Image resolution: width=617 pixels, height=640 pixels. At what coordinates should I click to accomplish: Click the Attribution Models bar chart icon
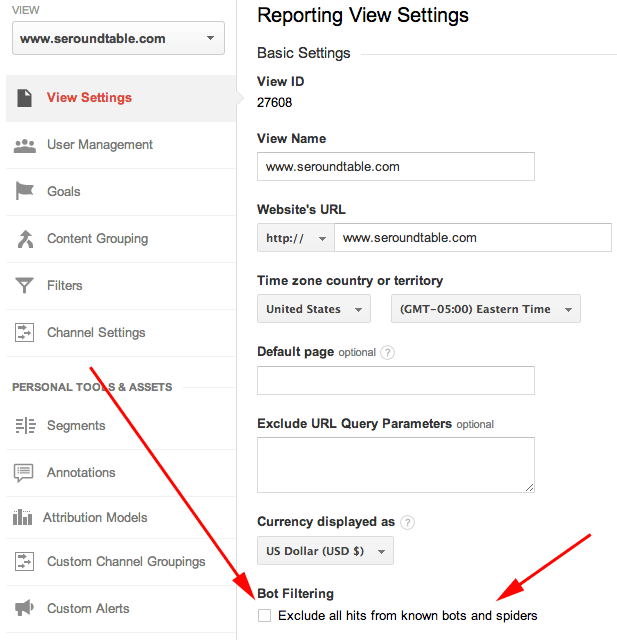(22, 518)
